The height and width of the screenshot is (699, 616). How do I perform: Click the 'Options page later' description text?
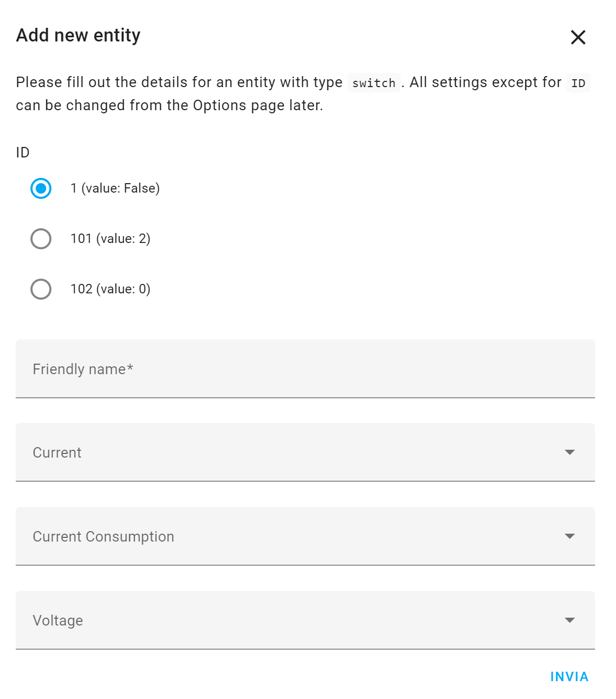pos(258,105)
